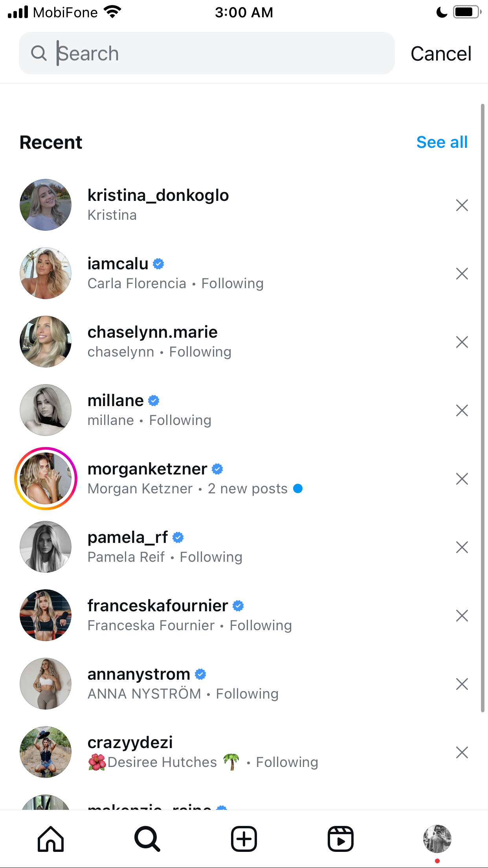Viewport: 488px width, 868px height.
Task: Cancel the search
Action: 441,53
